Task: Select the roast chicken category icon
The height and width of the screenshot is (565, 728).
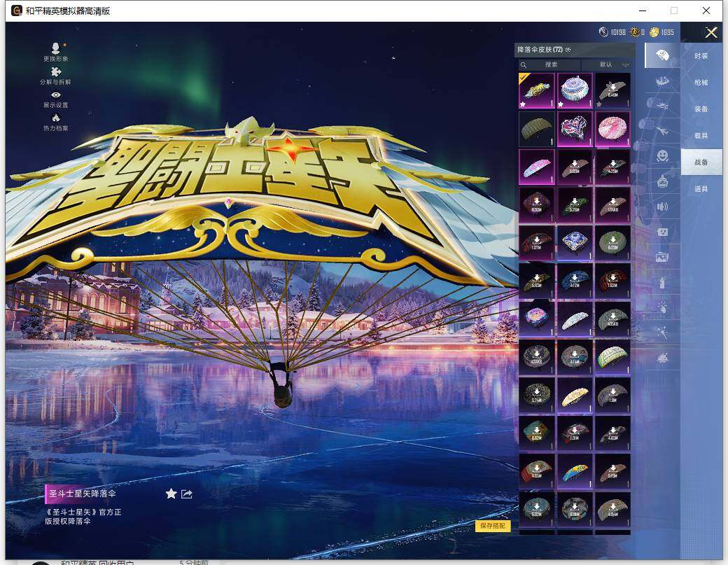Action: [x=662, y=358]
